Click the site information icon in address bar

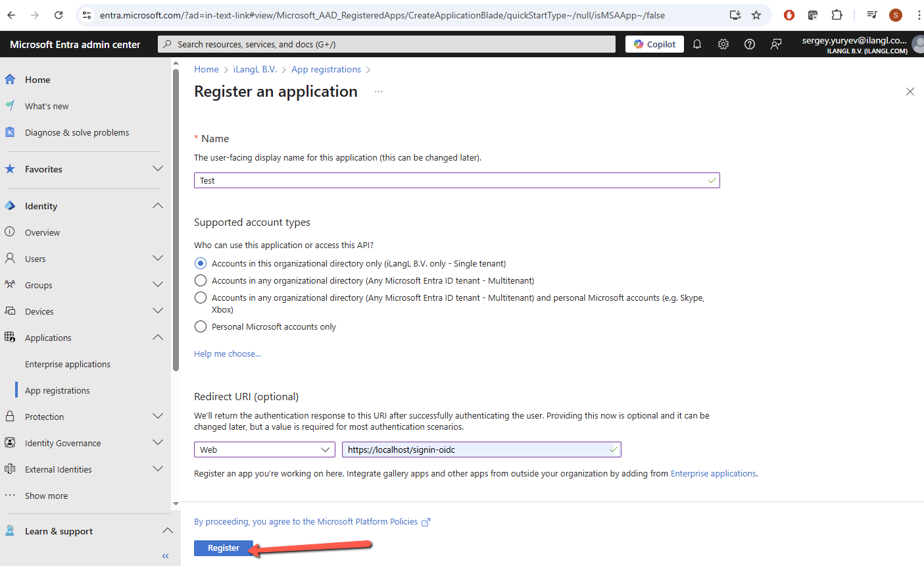pos(86,15)
